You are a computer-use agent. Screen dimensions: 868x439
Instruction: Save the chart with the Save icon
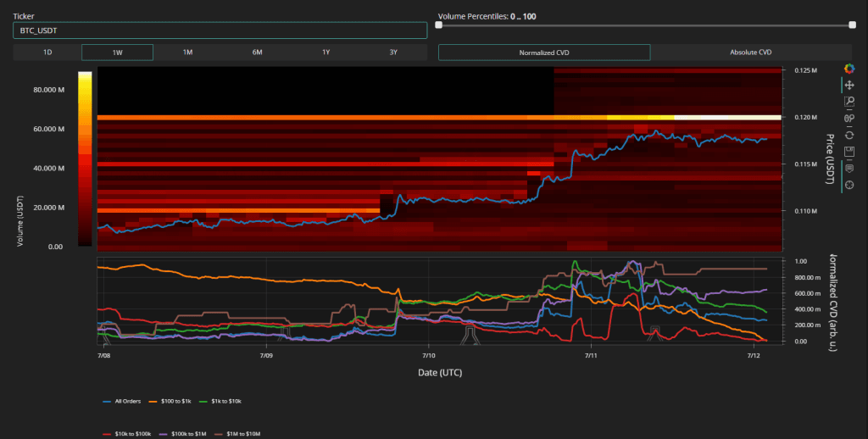[849, 151]
